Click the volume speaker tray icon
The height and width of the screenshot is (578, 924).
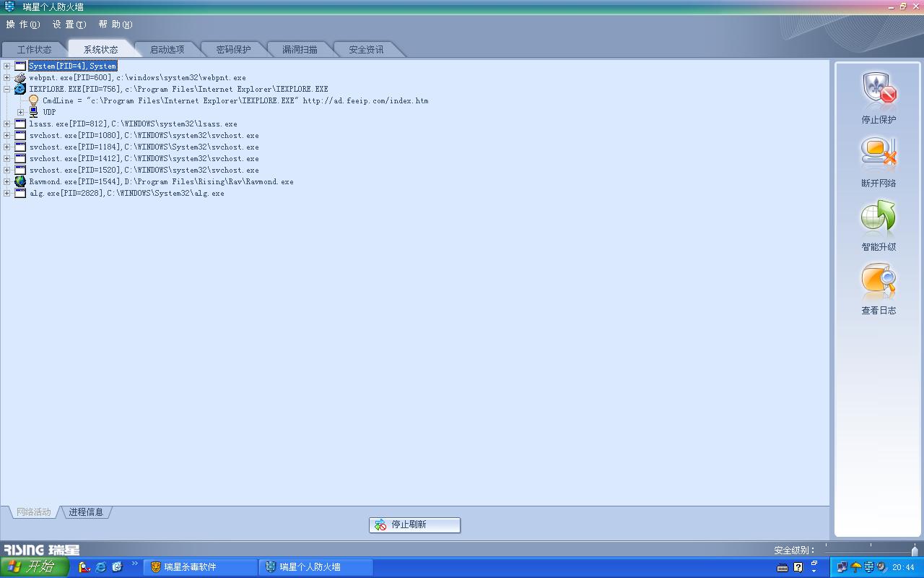click(x=881, y=567)
